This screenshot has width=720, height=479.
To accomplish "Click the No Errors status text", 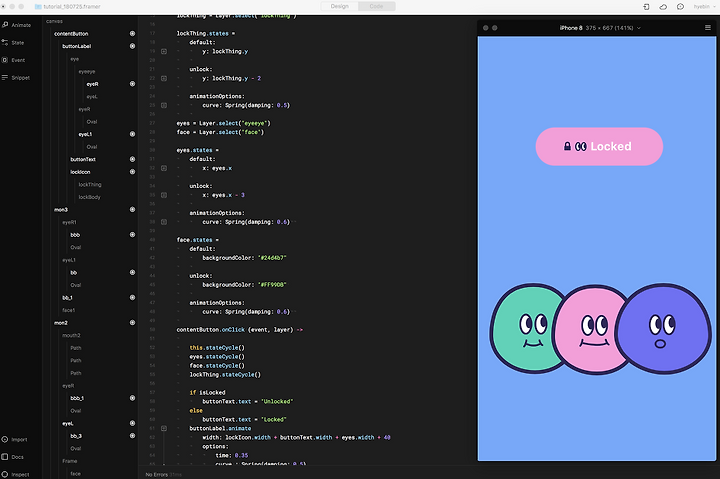I will click(157, 474).
